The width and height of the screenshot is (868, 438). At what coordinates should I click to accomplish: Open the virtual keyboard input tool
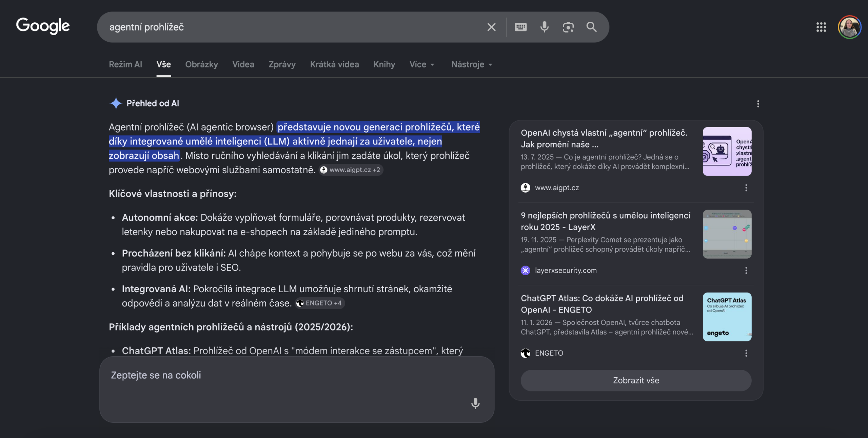click(x=520, y=27)
